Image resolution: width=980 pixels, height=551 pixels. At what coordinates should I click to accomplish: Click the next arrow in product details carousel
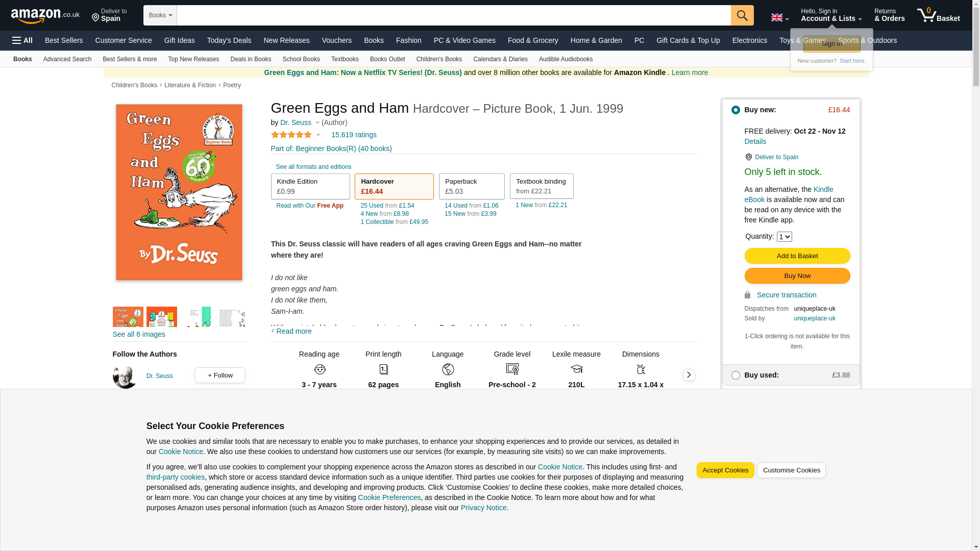click(689, 375)
